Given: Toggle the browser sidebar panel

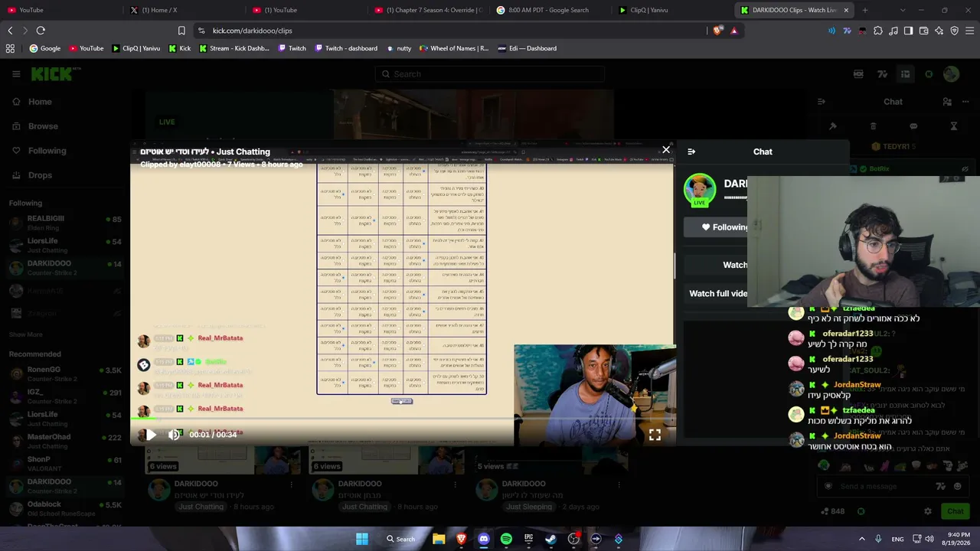Looking at the screenshot, I should 908,31.
